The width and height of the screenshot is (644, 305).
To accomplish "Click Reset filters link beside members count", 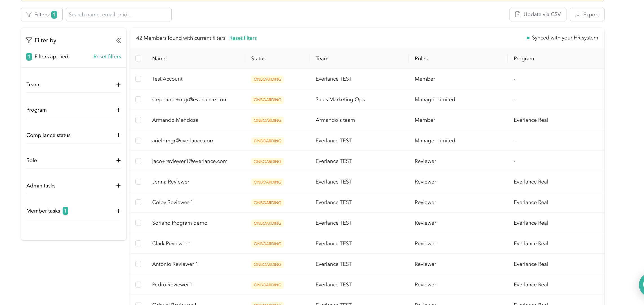I will click(243, 38).
